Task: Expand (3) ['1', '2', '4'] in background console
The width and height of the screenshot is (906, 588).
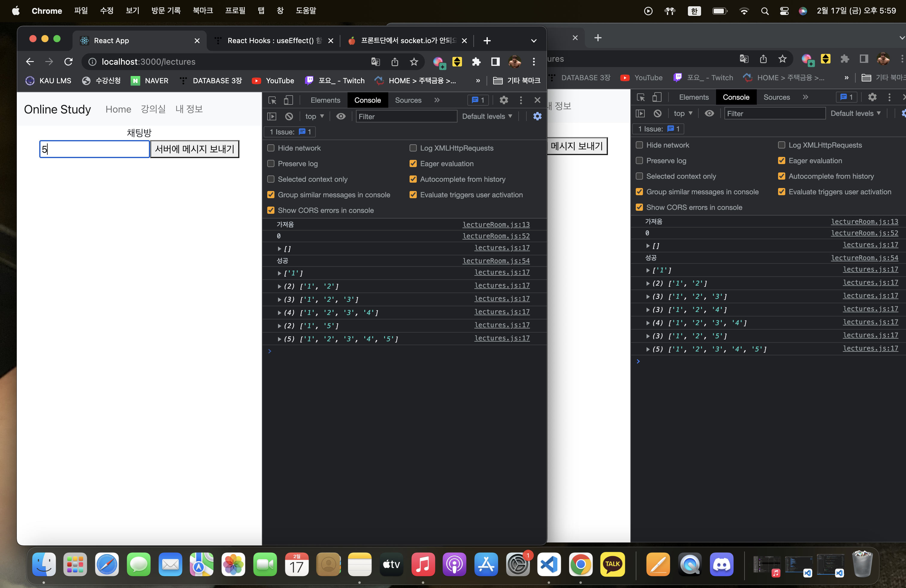Action: point(648,310)
